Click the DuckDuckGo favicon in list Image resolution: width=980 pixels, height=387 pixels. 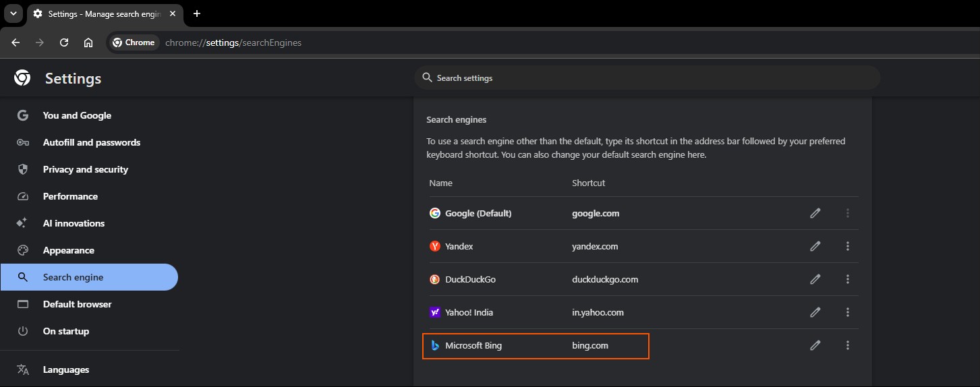pos(435,279)
